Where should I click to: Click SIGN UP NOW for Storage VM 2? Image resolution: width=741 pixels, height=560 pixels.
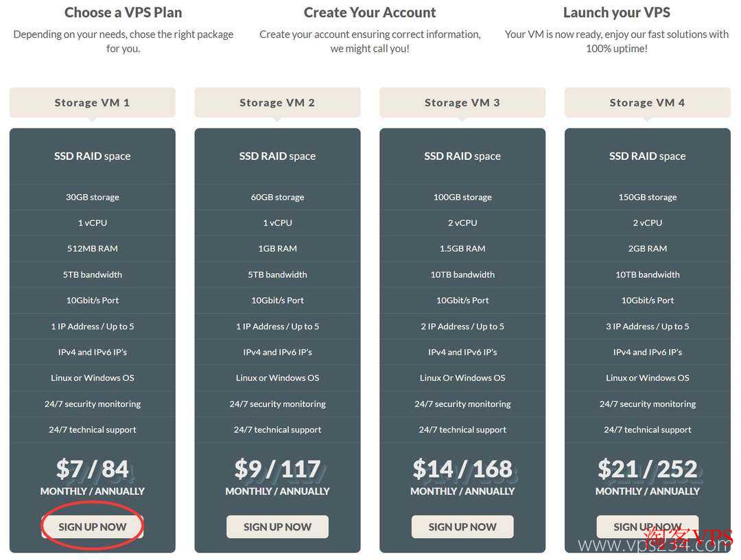tap(277, 526)
